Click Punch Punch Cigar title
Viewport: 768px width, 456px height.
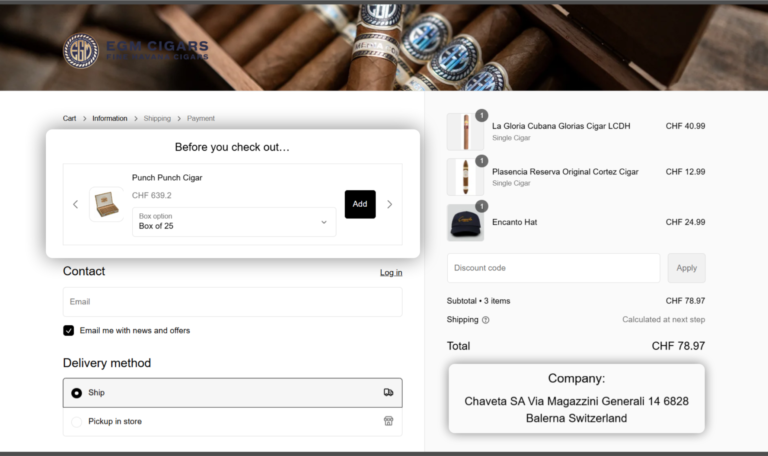click(167, 178)
